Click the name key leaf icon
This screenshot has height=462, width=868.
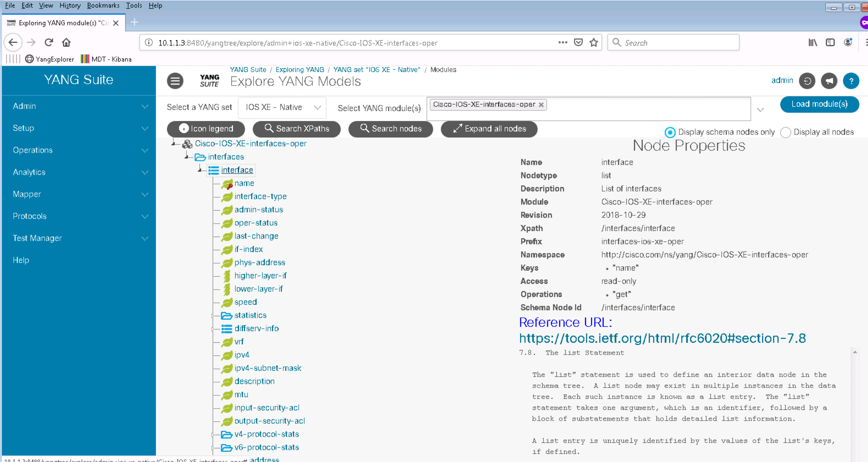[x=227, y=184]
